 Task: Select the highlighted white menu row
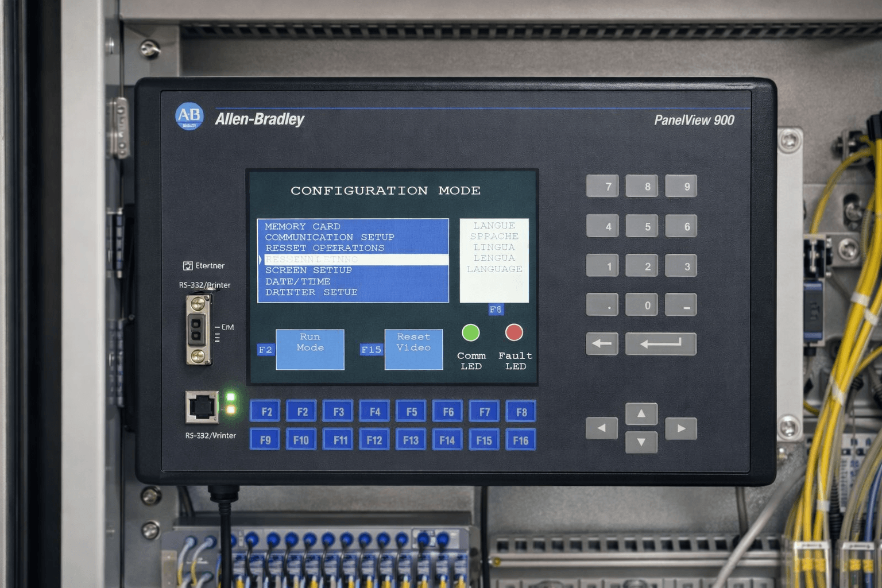tap(353, 260)
